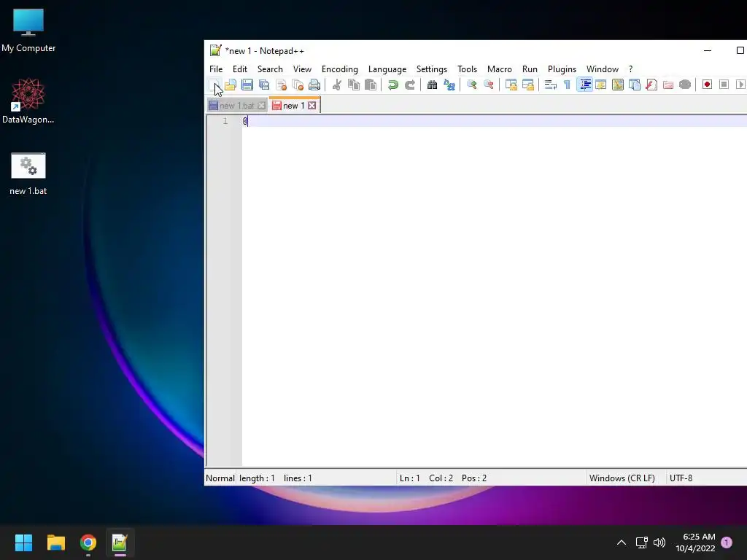Click line number 1 in the margin
The height and width of the screenshot is (560, 747).
pyautogui.click(x=225, y=121)
